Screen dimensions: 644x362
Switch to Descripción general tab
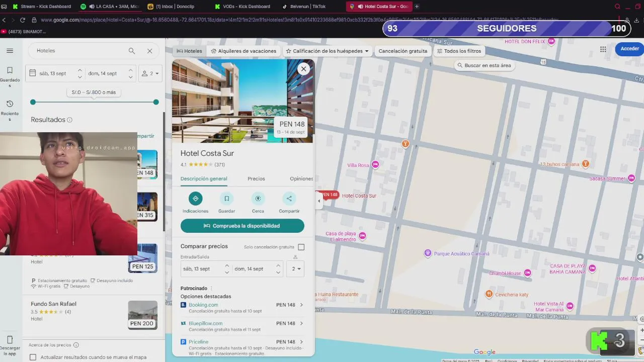click(x=204, y=178)
